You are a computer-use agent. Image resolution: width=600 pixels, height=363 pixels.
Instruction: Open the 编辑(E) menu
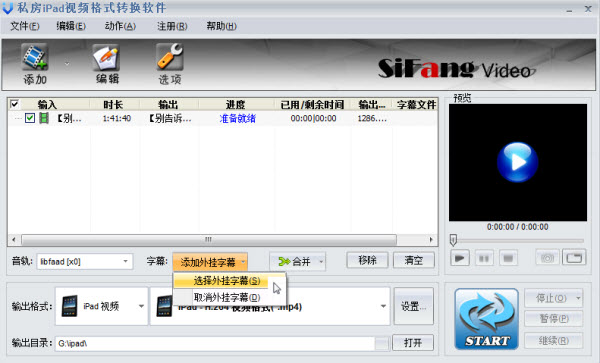click(71, 26)
